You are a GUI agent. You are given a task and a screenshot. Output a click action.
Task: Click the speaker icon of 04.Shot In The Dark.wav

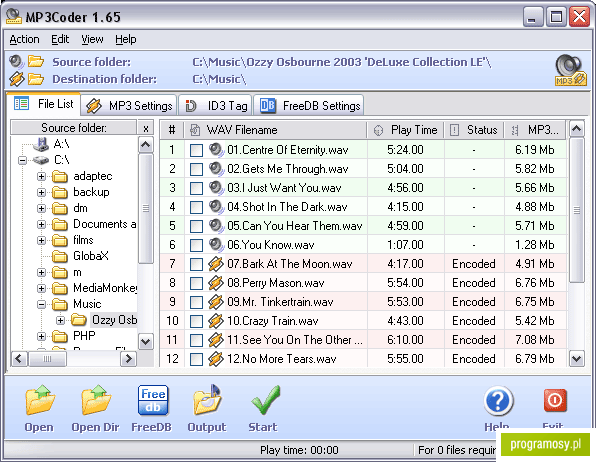tap(216, 206)
